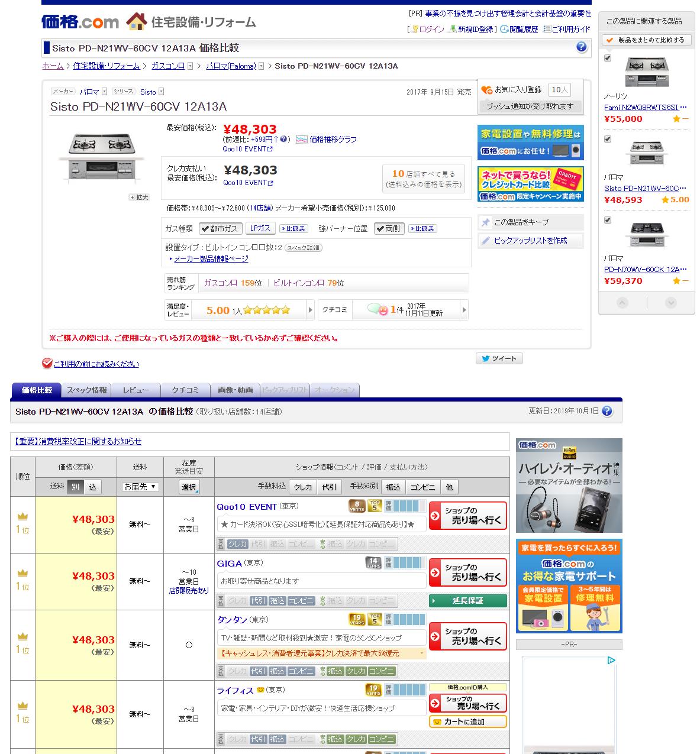Open ハイレゾ・オーディオ banner ad
Screen dimensions: 700x754
click(x=569, y=486)
